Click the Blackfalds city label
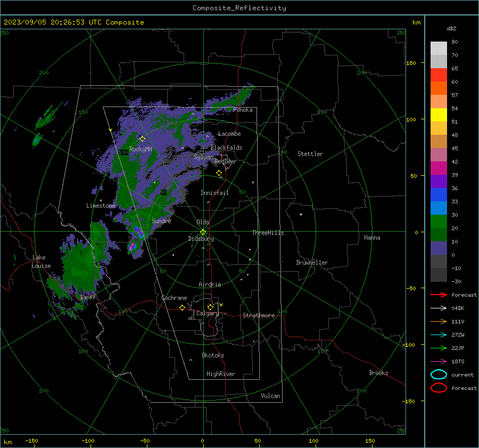The width and height of the screenshot is (479, 448). point(226,148)
